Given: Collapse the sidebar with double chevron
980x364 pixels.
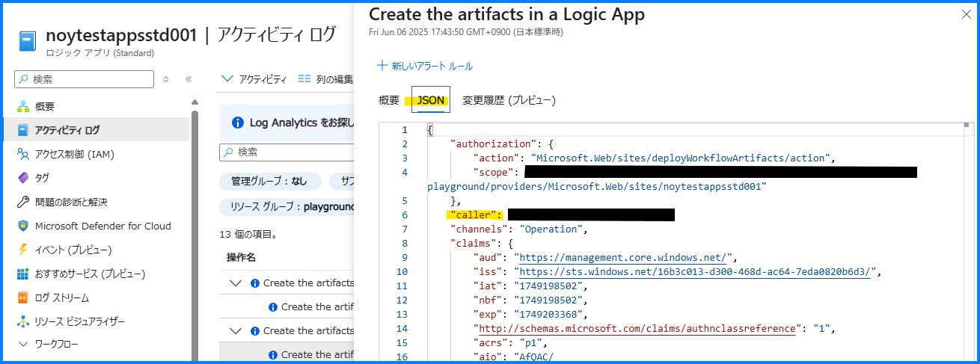Looking at the screenshot, I should (189, 79).
